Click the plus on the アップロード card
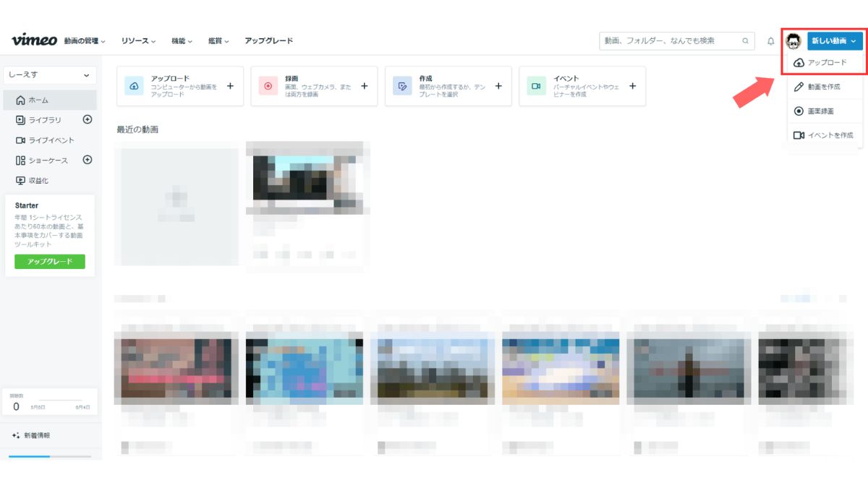The width and height of the screenshot is (868, 488). point(230,86)
